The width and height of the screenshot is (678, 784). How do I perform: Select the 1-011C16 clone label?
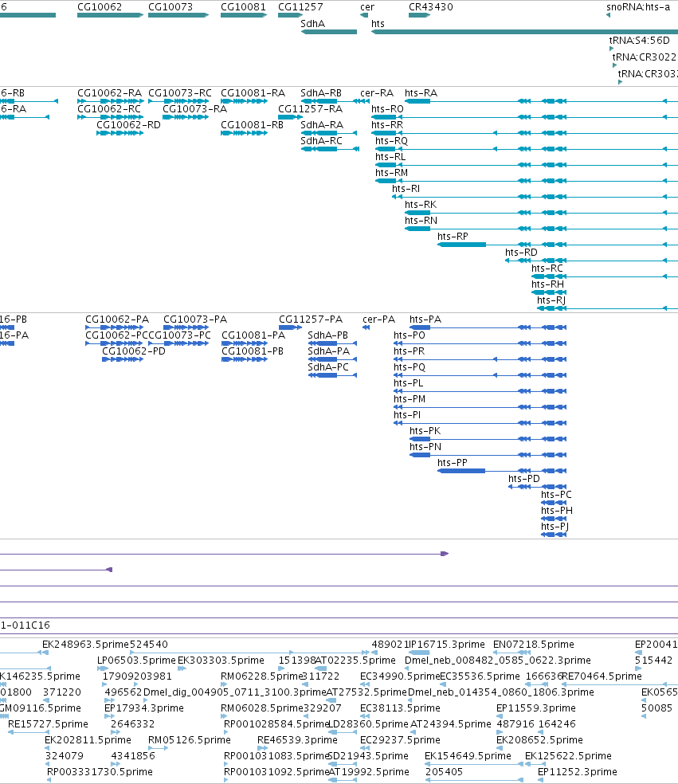[25, 625]
